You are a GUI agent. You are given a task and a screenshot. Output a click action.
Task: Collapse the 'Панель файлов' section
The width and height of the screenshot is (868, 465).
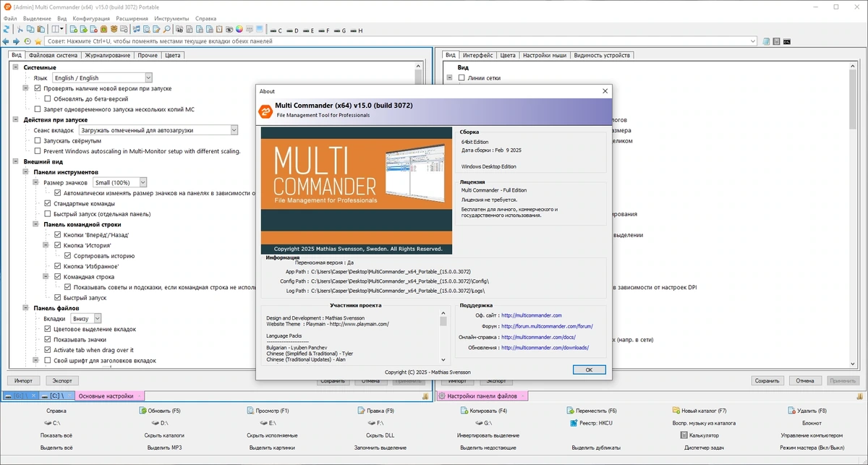25,308
